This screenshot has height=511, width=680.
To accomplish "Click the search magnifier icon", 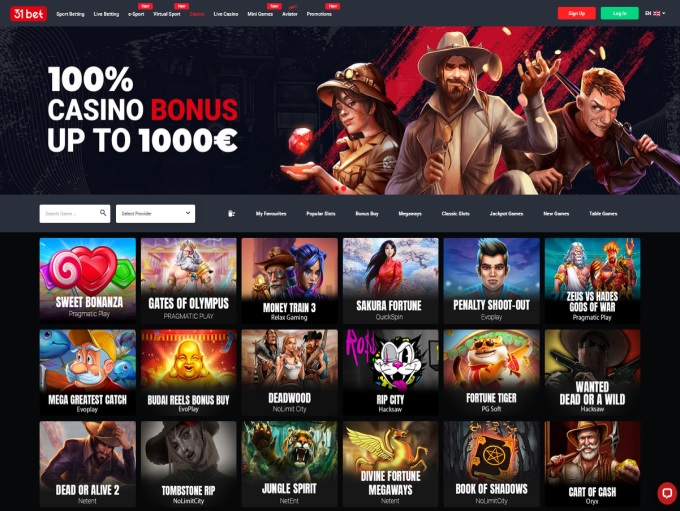I will tap(103, 213).
